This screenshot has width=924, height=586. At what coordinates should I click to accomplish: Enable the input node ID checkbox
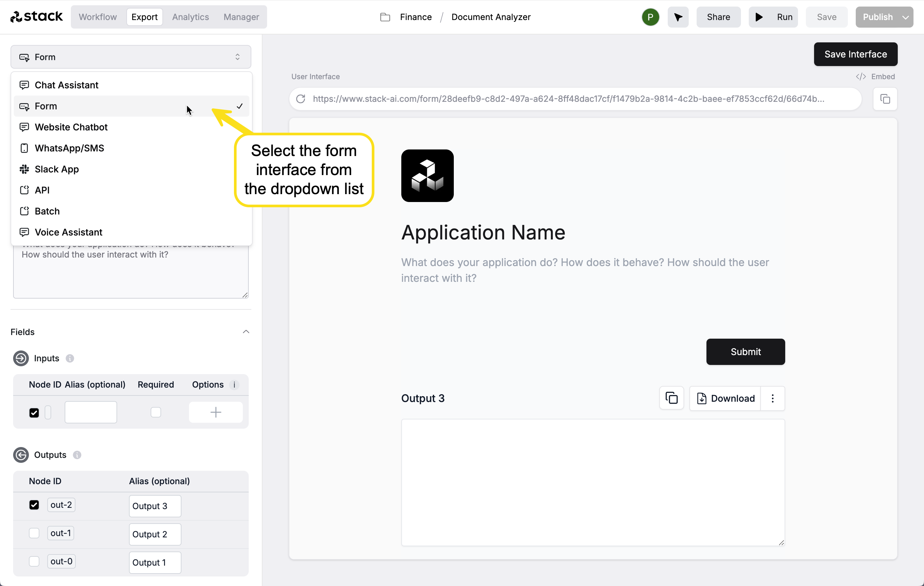point(34,412)
